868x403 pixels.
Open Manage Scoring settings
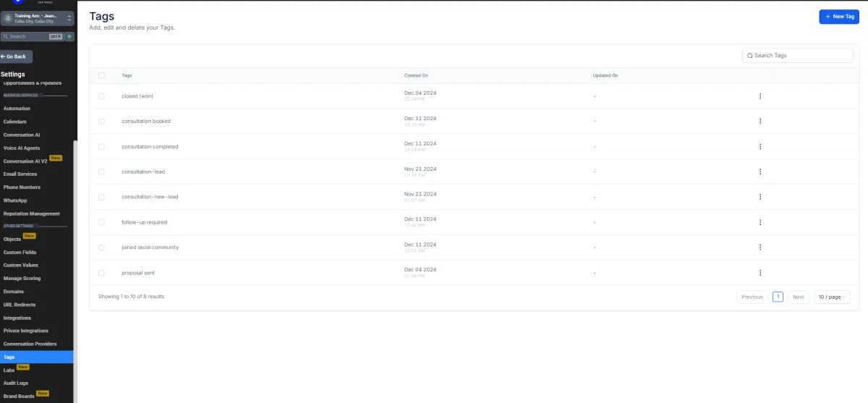pos(22,279)
